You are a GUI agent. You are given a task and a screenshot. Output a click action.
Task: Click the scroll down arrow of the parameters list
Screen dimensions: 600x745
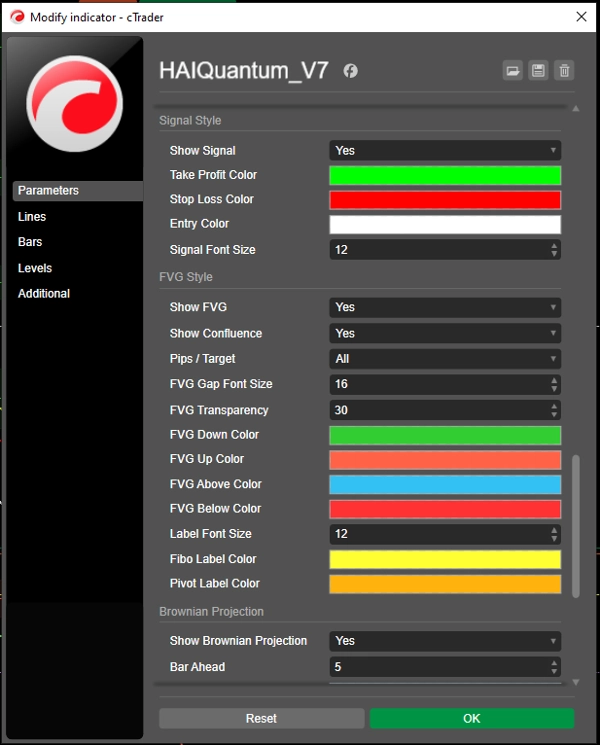coord(576,682)
